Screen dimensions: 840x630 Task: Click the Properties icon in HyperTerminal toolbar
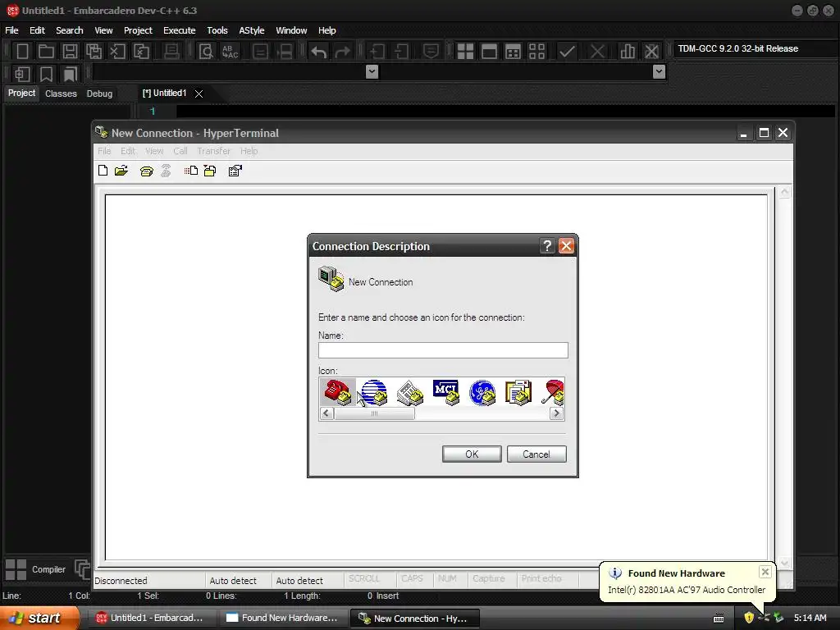pyautogui.click(x=235, y=171)
